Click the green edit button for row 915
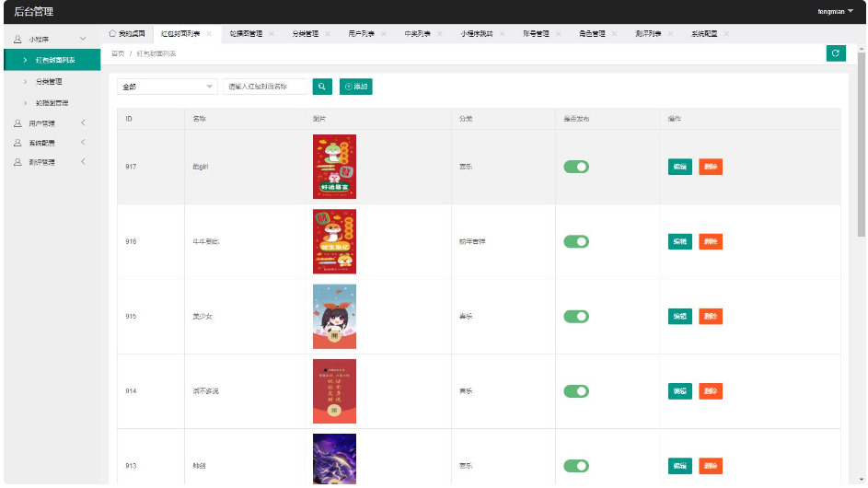 tap(680, 317)
